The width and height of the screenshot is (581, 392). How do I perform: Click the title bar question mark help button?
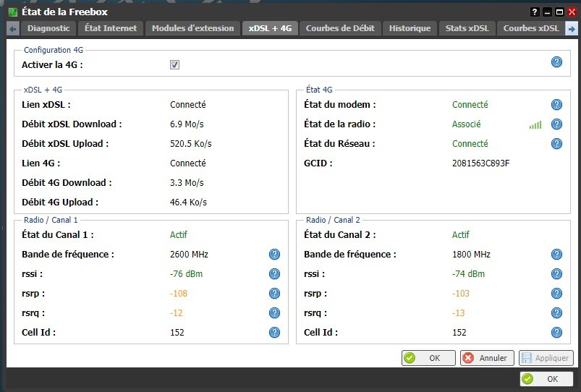click(x=535, y=12)
